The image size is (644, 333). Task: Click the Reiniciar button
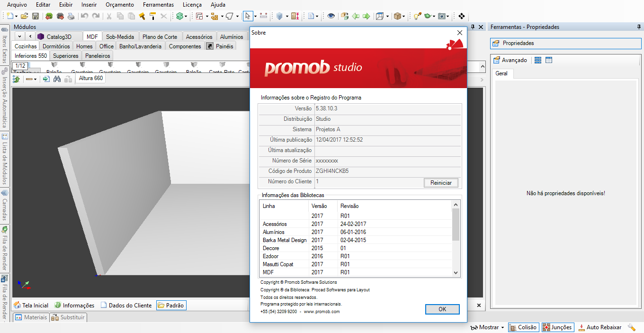coord(441,183)
